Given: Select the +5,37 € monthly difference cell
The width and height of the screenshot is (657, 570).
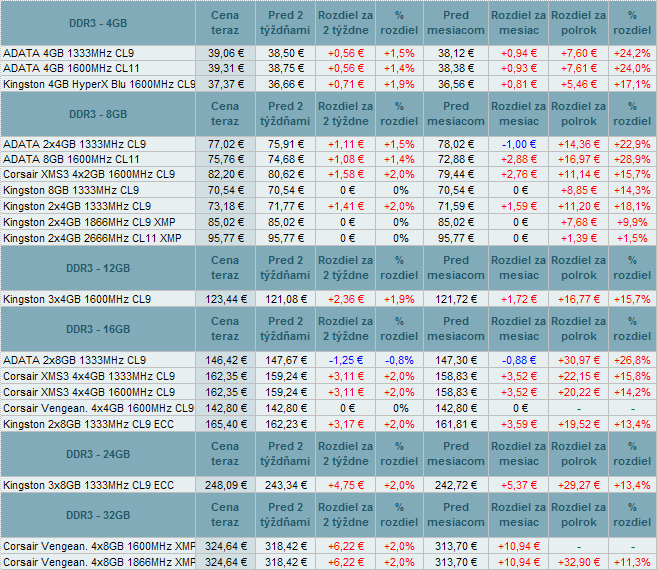Looking at the screenshot, I should tap(519, 485).
